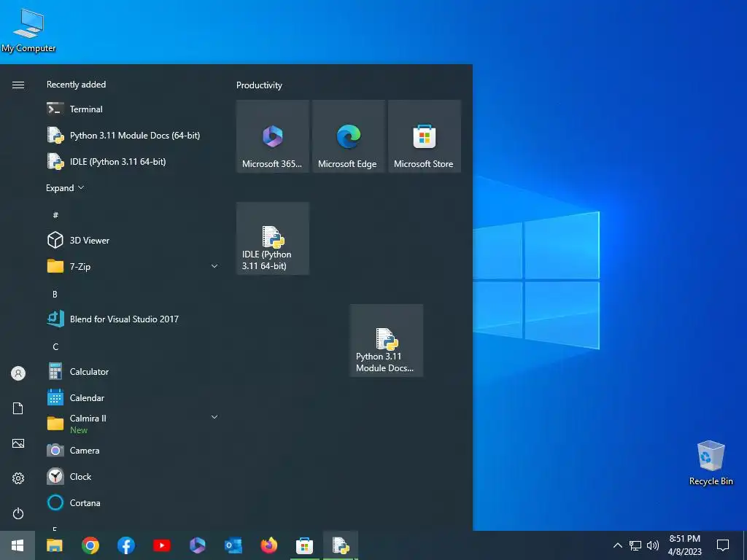The image size is (747, 560).
Task: Open the 7-Zip folder entry
Action: (x=133, y=266)
